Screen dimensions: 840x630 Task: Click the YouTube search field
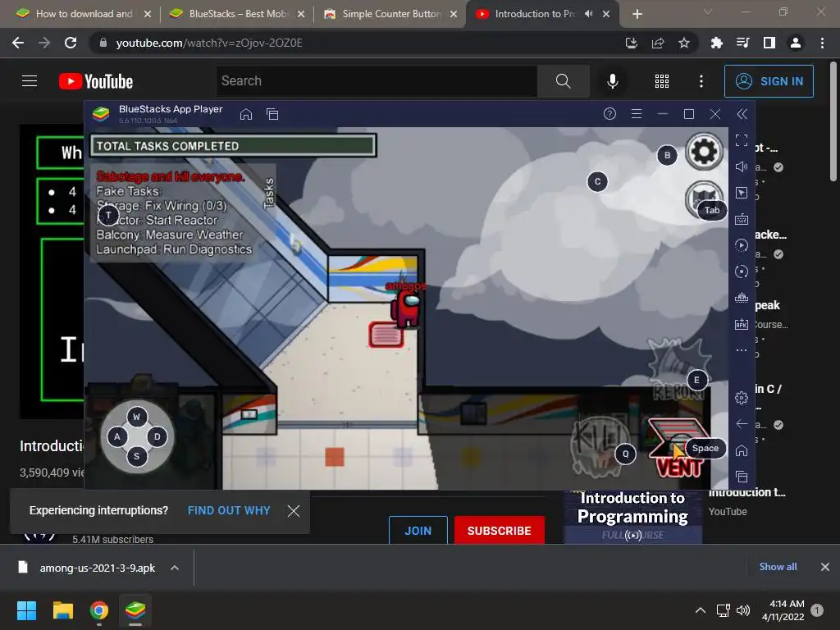click(x=377, y=81)
